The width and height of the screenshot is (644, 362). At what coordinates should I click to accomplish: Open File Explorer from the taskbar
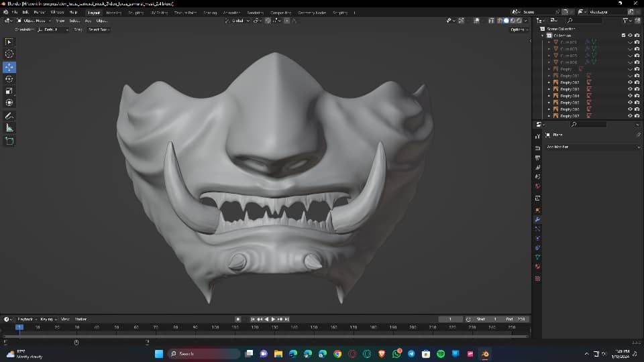[x=278, y=354]
